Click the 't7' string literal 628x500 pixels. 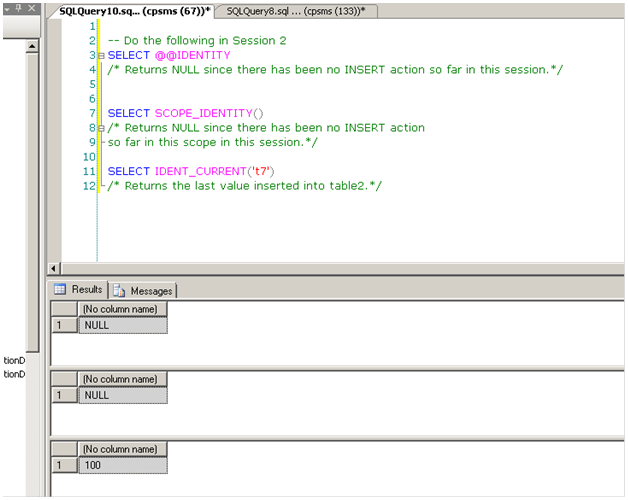coord(261,171)
